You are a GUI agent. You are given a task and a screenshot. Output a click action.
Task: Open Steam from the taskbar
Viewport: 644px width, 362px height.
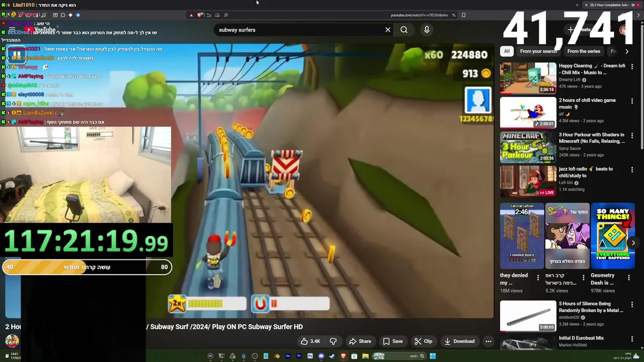point(332,356)
